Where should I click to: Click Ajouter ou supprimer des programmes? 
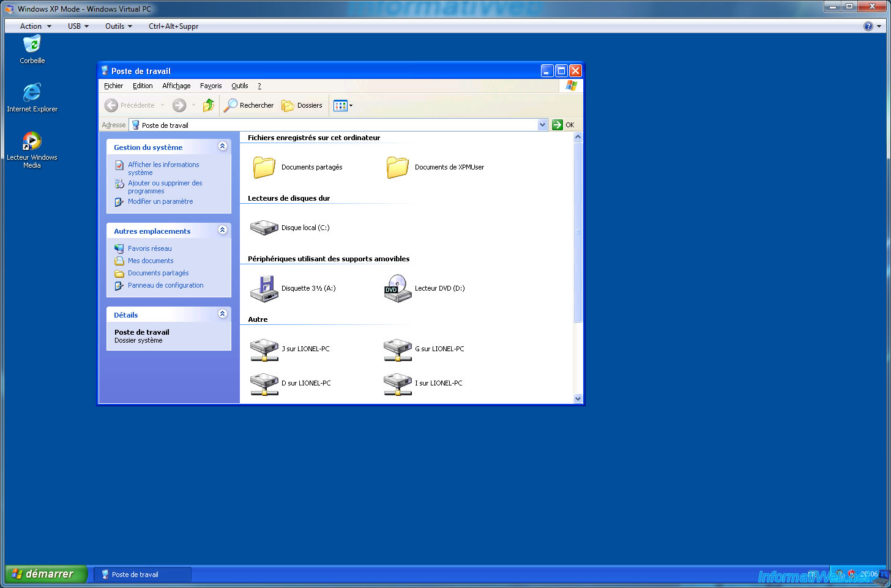pyautogui.click(x=165, y=187)
